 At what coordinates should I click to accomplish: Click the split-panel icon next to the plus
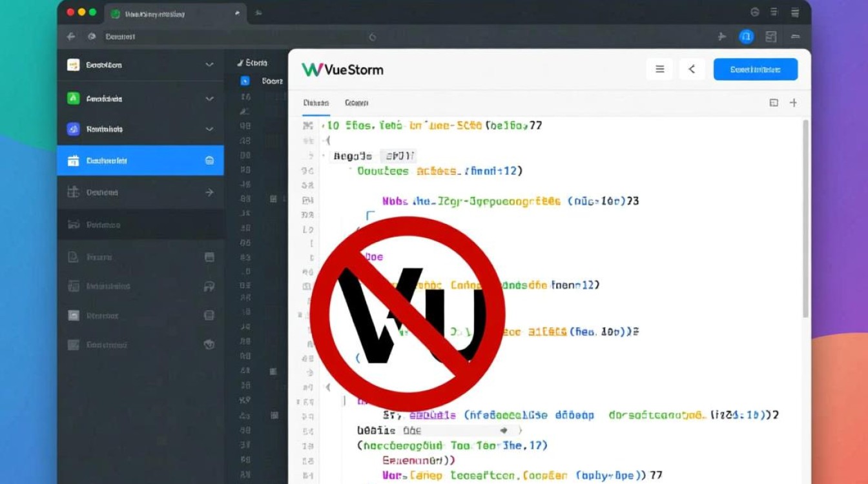point(774,102)
